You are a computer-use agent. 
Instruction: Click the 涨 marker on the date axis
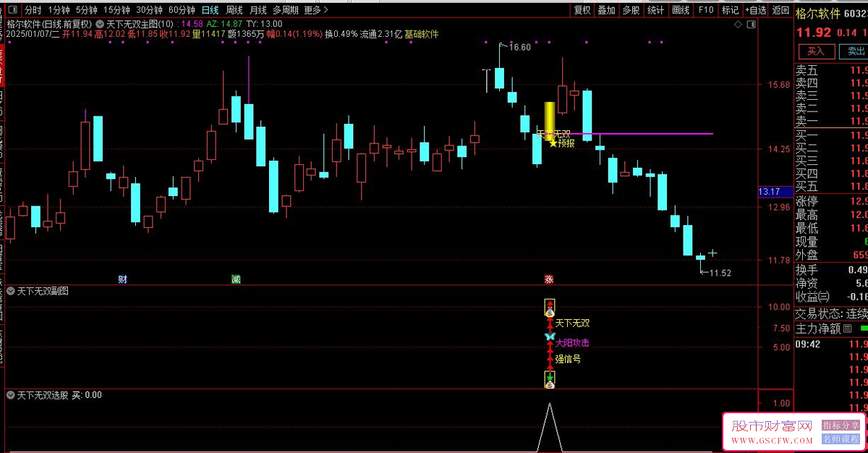tap(549, 279)
